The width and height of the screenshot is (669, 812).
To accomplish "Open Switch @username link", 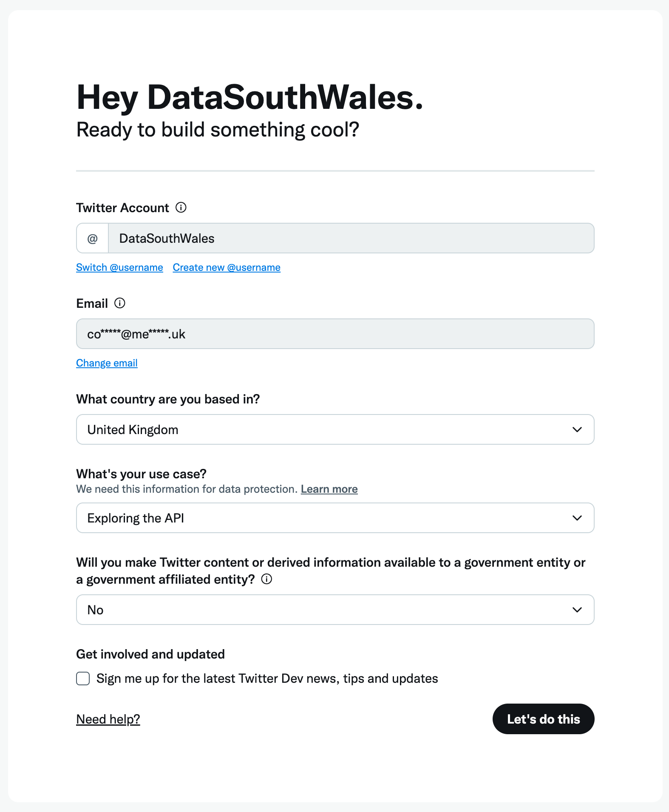I will 119,267.
